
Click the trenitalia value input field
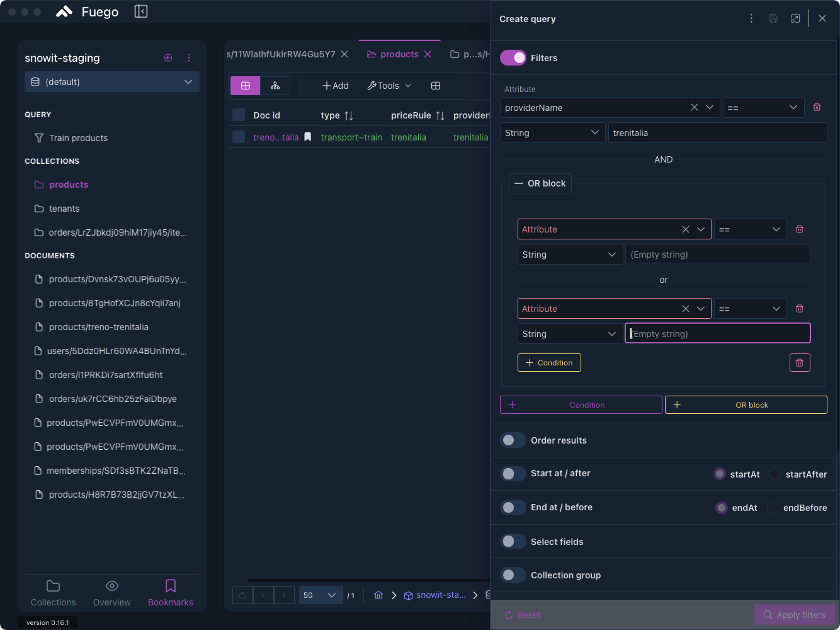[x=718, y=133]
